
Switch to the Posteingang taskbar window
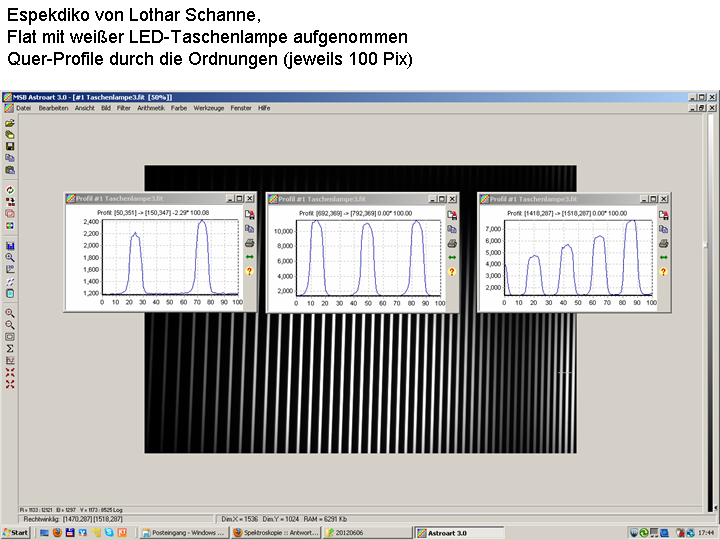coord(183,533)
